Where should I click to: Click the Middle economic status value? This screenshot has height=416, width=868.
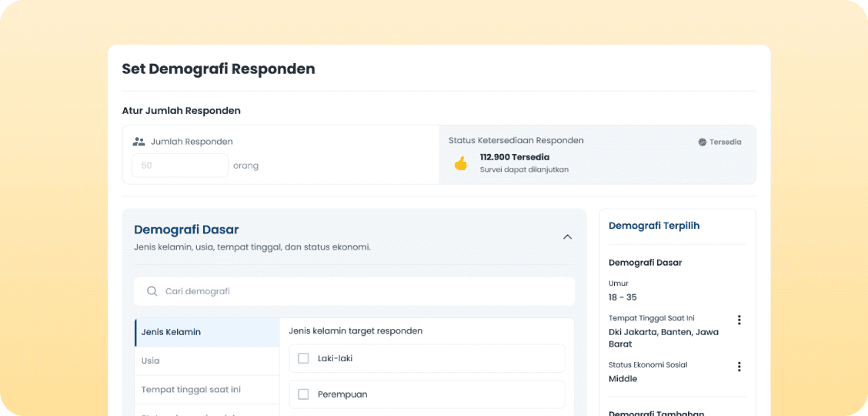pyautogui.click(x=623, y=379)
